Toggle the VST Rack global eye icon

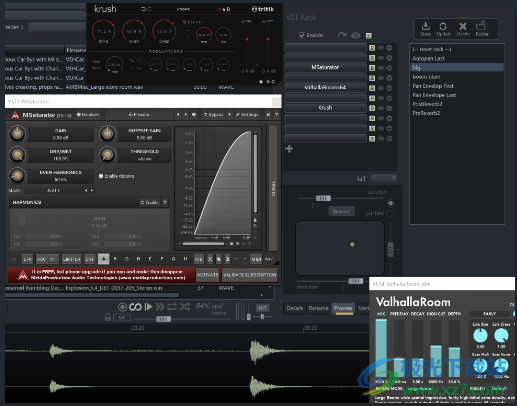click(x=355, y=35)
